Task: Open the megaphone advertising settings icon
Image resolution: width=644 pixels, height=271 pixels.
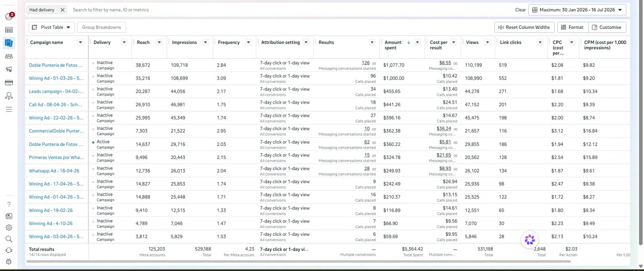Action: click(9, 69)
